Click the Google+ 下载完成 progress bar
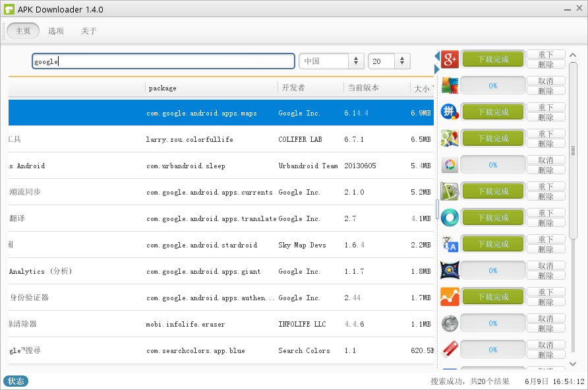 pos(493,59)
